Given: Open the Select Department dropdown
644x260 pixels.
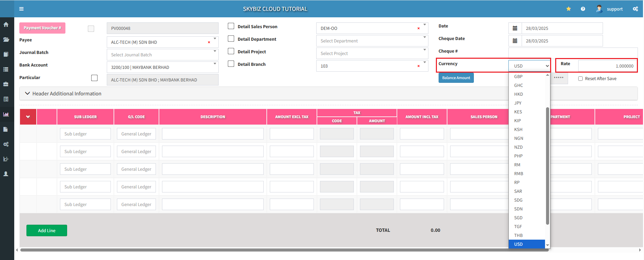Looking at the screenshot, I should [x=372, y=41].
